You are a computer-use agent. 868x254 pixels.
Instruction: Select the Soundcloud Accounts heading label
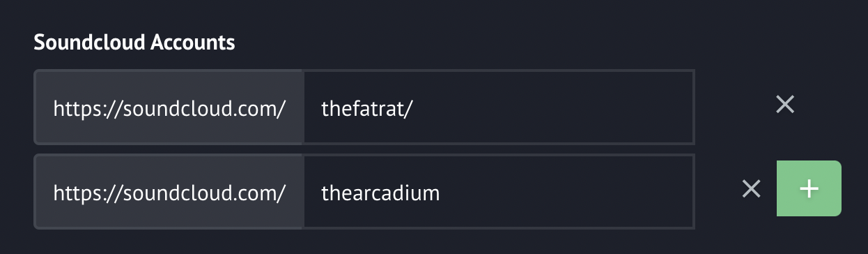tap(134, 43)
